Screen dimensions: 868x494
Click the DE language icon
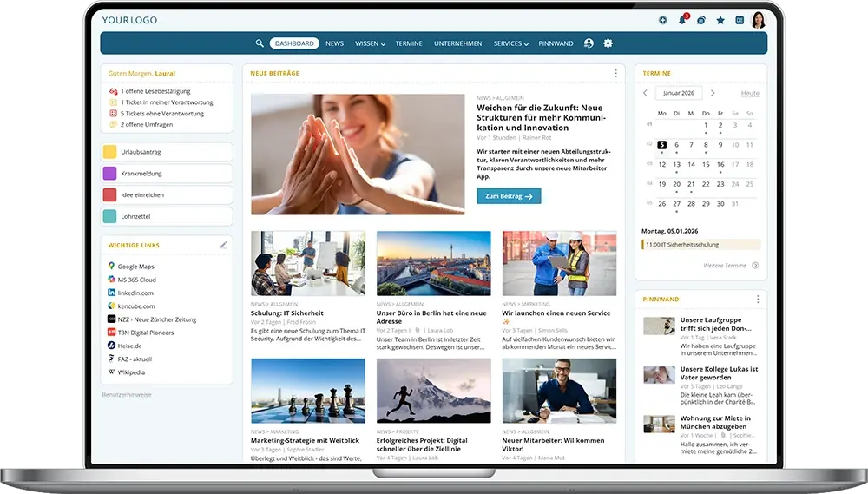[x=740, y=20]
